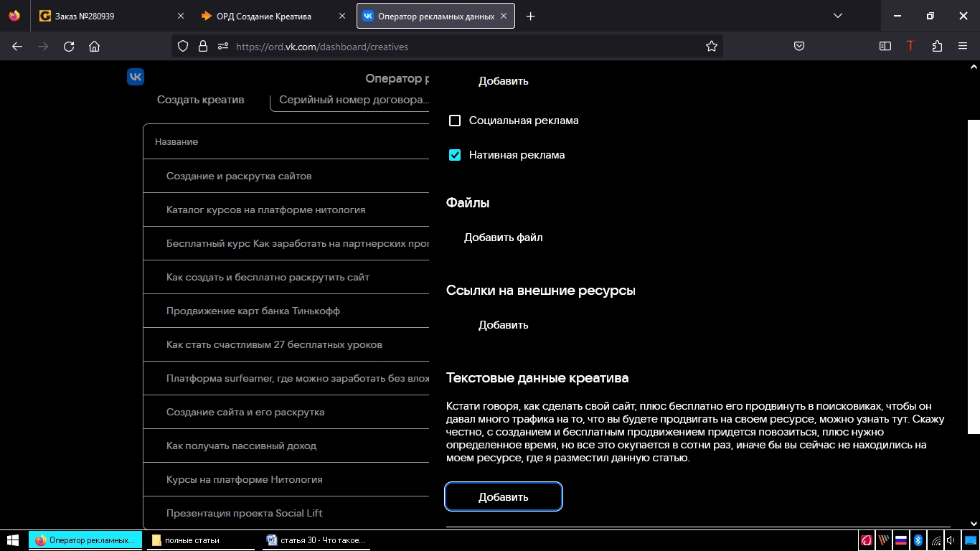Open the Firefox hamburger application menu
Image resolution: width=980 pixels, height=551 pixels.
(963, 47)
